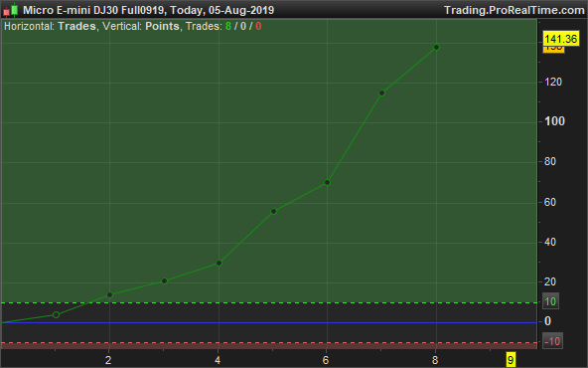Click the 20 label on vertical axis

tap(550, 281)
